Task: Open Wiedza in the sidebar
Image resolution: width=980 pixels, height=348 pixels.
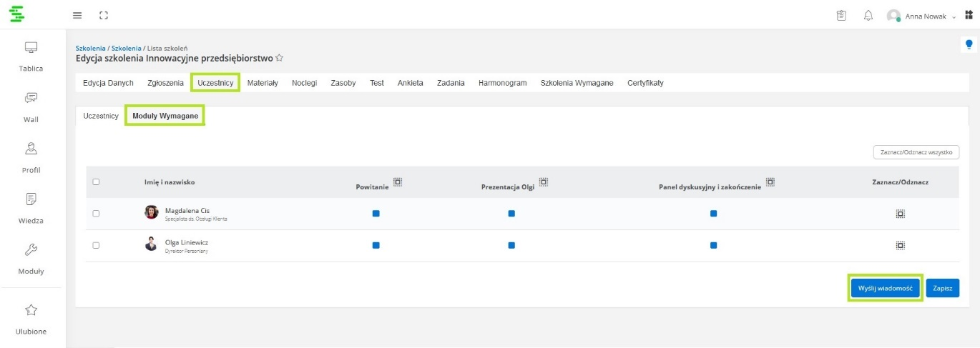Action: [x=31, y=208]
